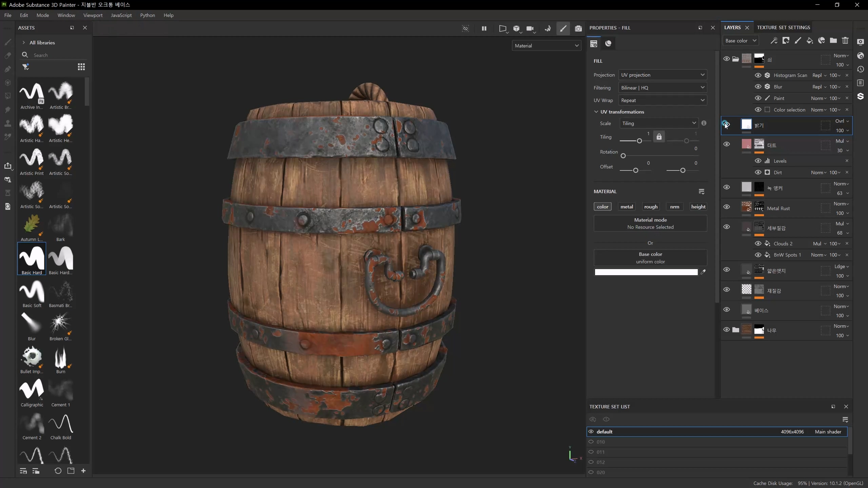The height and width of the screenshot is (488, 868).
Task: Open the Viewport menu
Action: click(93, 15)
